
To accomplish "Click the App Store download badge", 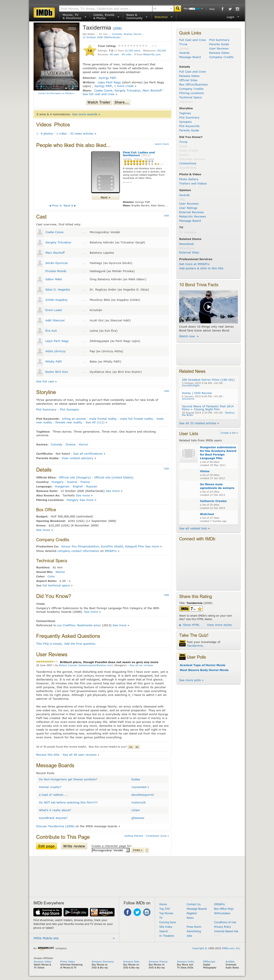I will 48,912.
